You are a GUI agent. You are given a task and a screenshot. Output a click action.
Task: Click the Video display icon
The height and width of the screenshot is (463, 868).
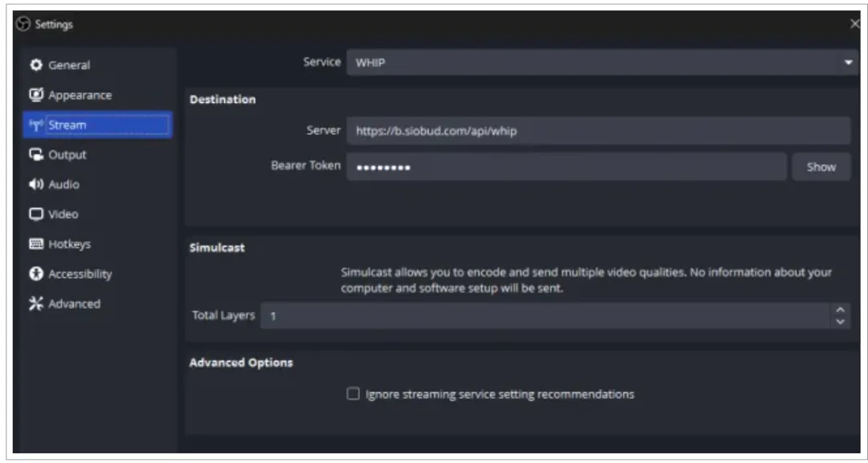tap(36, 215)
